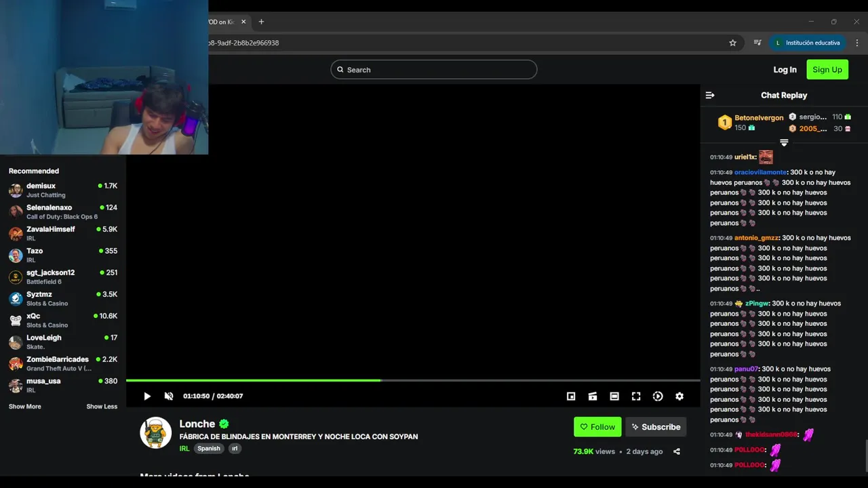Viewport: 868px width, 488px height.
Task: Share the video via share icon
Action: 677,451
